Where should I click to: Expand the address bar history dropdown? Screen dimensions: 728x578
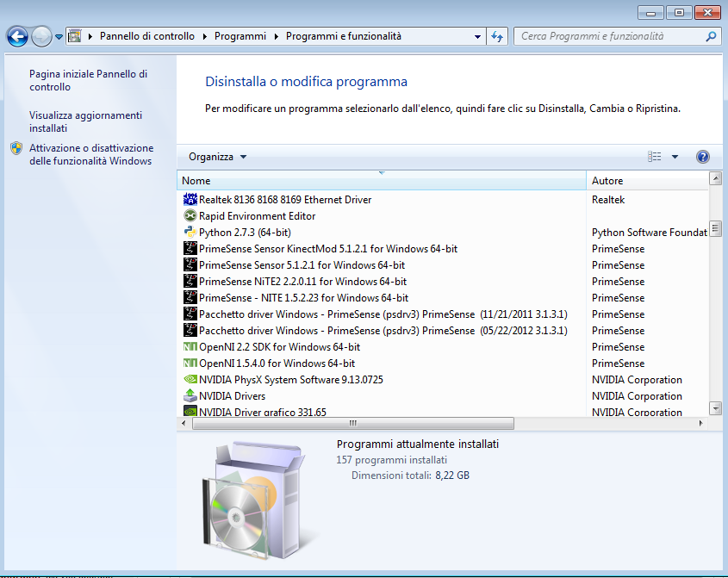click(x=477, y=37)
